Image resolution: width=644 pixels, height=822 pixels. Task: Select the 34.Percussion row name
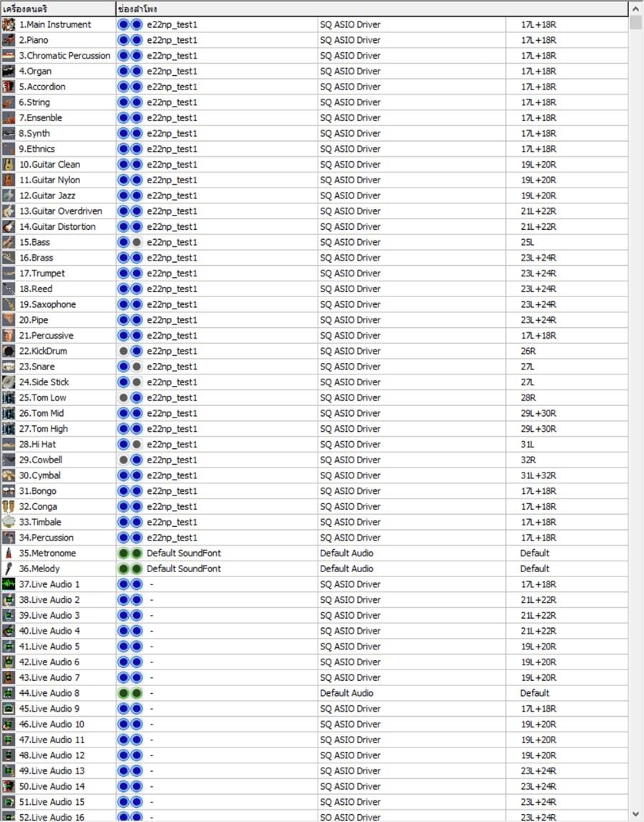coord(46,538)
